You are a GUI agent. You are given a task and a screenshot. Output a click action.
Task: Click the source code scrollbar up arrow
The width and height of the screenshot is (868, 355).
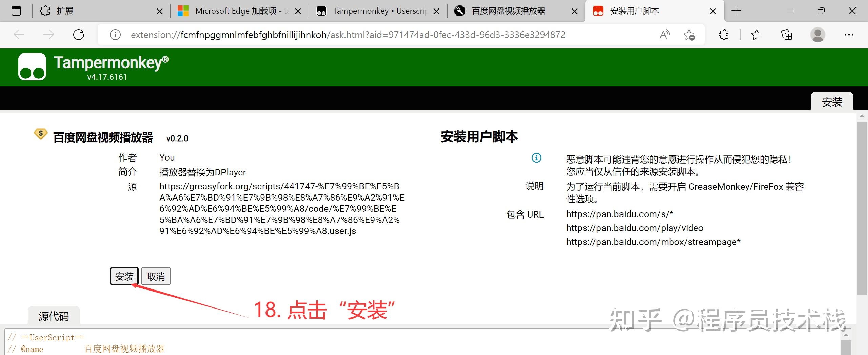pyautogui.click(x=846, y=335)
